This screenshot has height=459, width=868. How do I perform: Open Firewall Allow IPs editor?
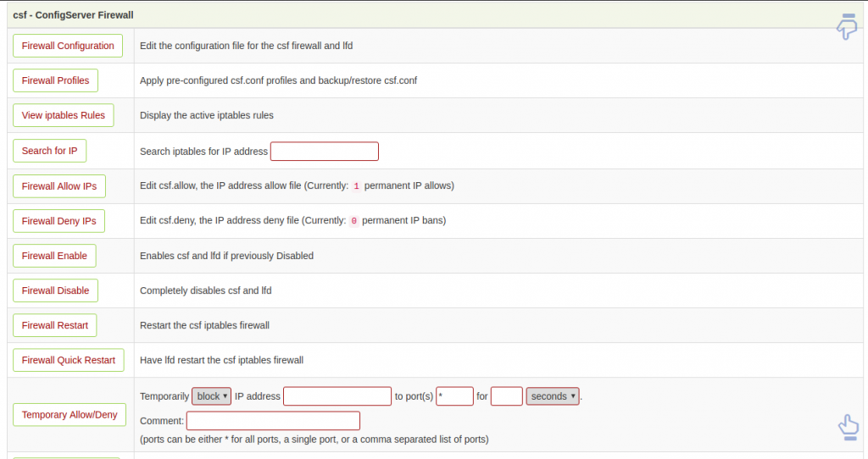tap(59, 185)
